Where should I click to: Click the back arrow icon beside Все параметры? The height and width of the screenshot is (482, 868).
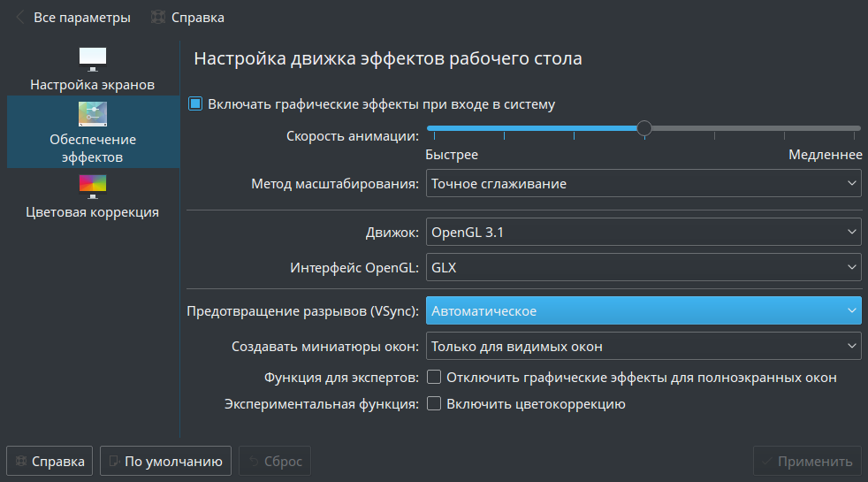click(20, 17)
